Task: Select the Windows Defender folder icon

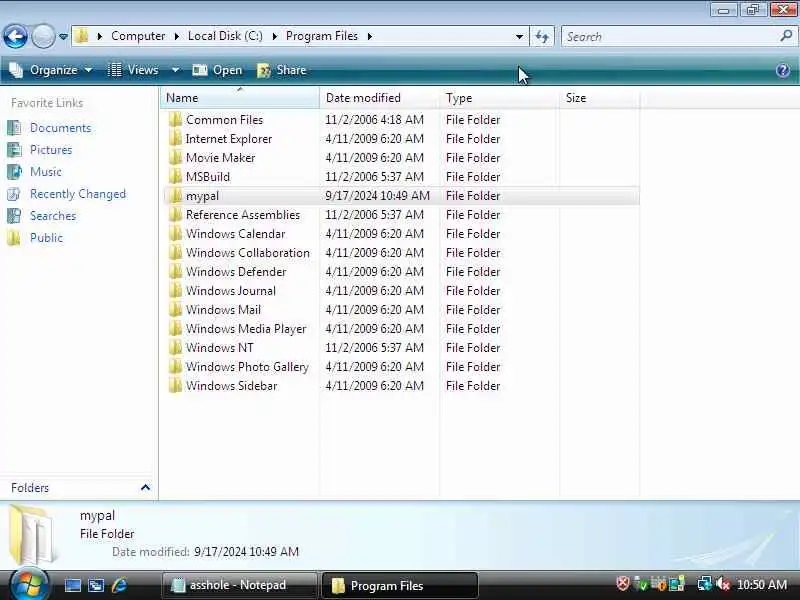Action: [175, 271]
